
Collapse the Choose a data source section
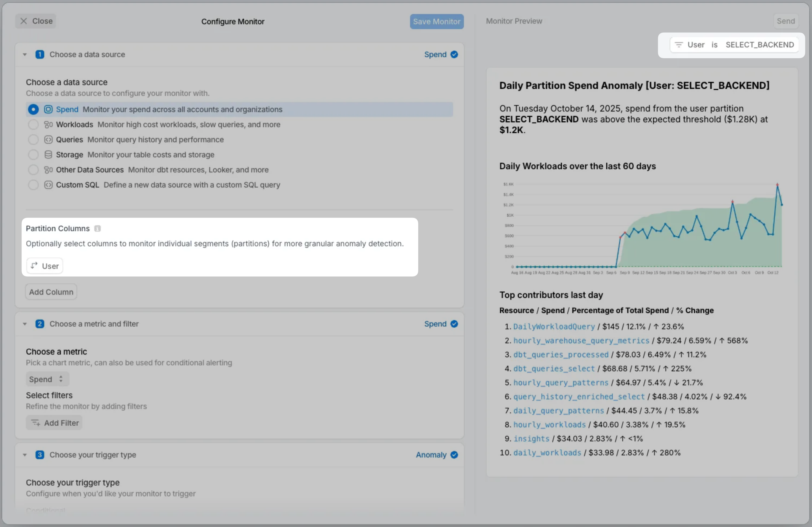[x=25, y=55]
